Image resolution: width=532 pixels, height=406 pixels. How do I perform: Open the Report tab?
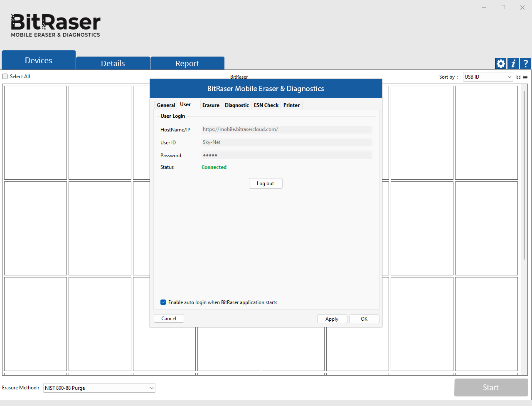(x=187, y=63)
